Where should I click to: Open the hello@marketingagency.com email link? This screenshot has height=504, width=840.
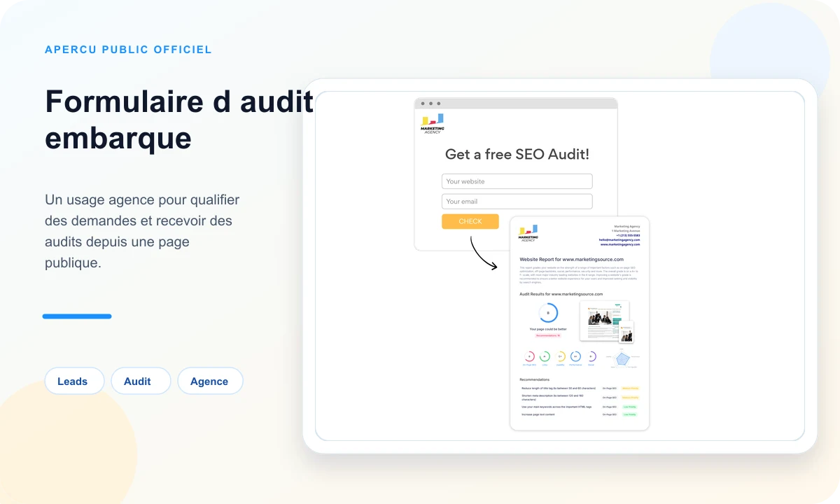click(x=619, y=239)
